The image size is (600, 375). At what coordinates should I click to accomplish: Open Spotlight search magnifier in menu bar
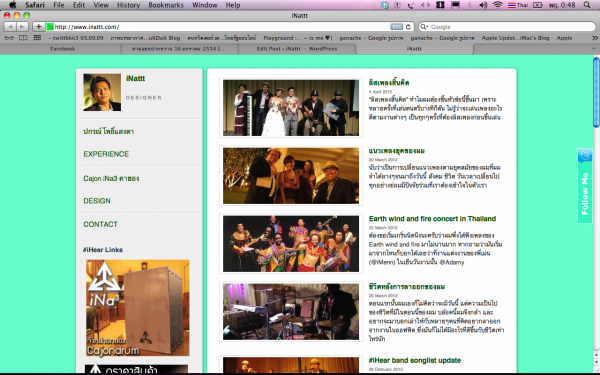pos(587,5)
